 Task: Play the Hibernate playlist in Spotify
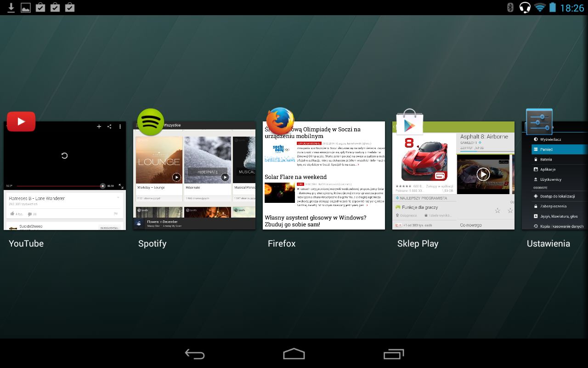coord(225,177)
